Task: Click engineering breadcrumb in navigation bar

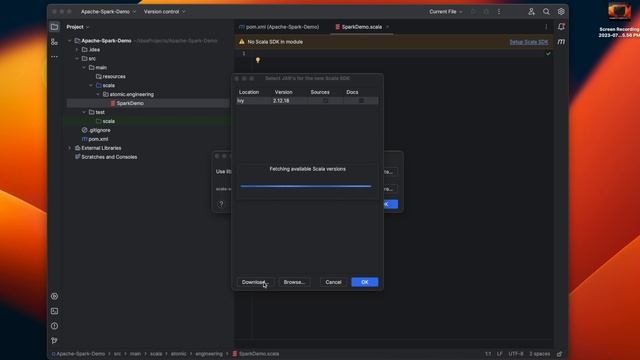Action: [209, 354]
